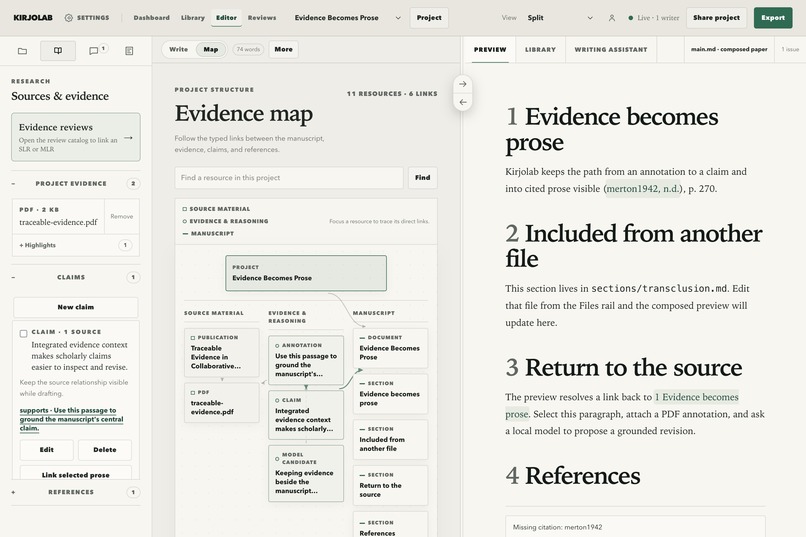This screenshot has height=537, width=806.
Task: Click the left arrow pane-shift icon
Action: 463,102
